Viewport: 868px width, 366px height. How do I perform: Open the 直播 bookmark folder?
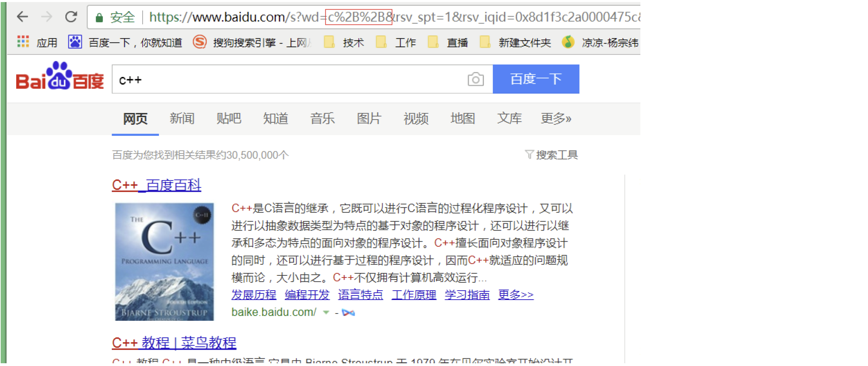[448, 43]
